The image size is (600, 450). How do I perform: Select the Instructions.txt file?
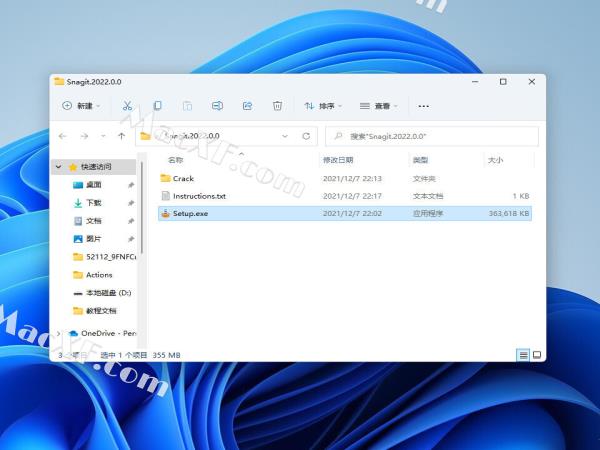(199, 196)
